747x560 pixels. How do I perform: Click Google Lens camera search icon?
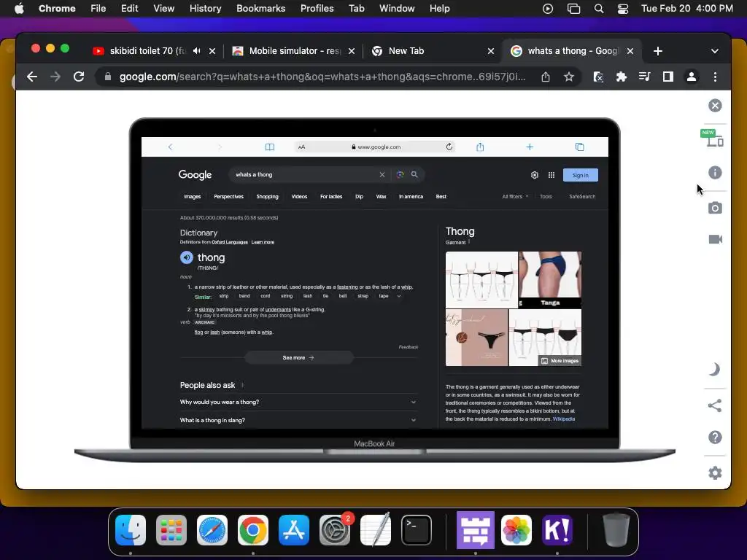click(400, 175)
